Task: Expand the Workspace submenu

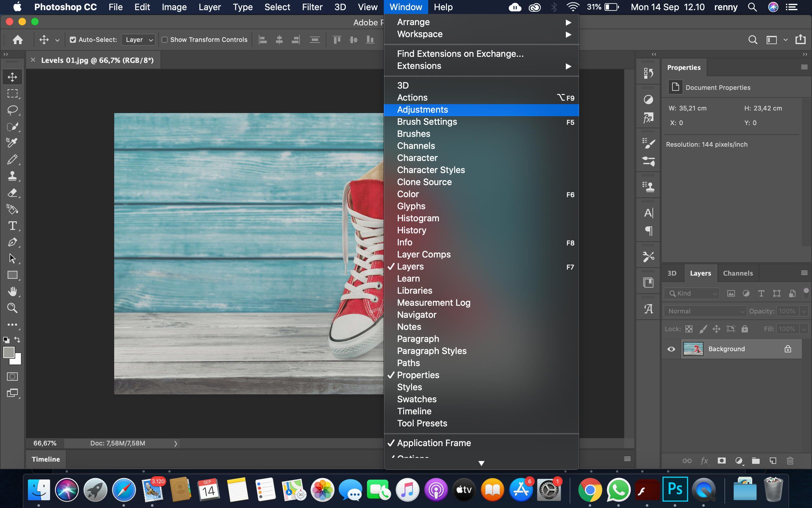Action: (x=481, y=34)
